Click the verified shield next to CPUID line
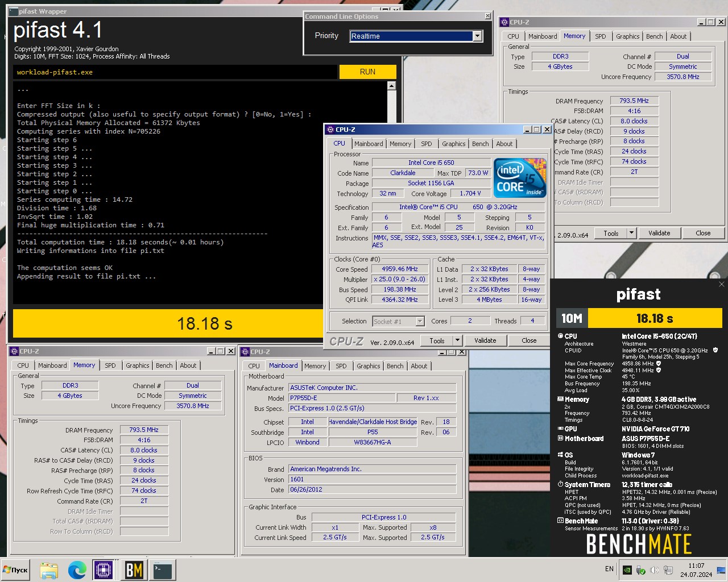The image size is (728, 582). (x=715, y=350)
